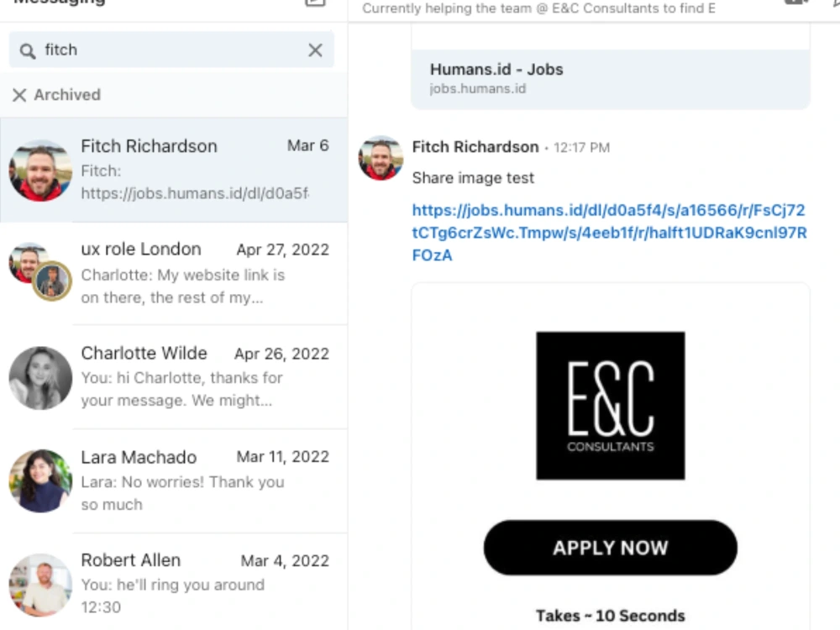Click the 'Apr 27, 2022' conversation date
The width and height of the screenshot is (840, 630).
pyautogui.click(x=283, y=249)
